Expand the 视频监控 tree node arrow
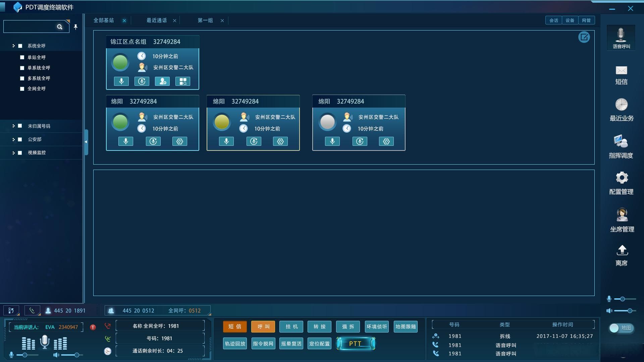Screen dimensions: 644x362 click(13, 153)
